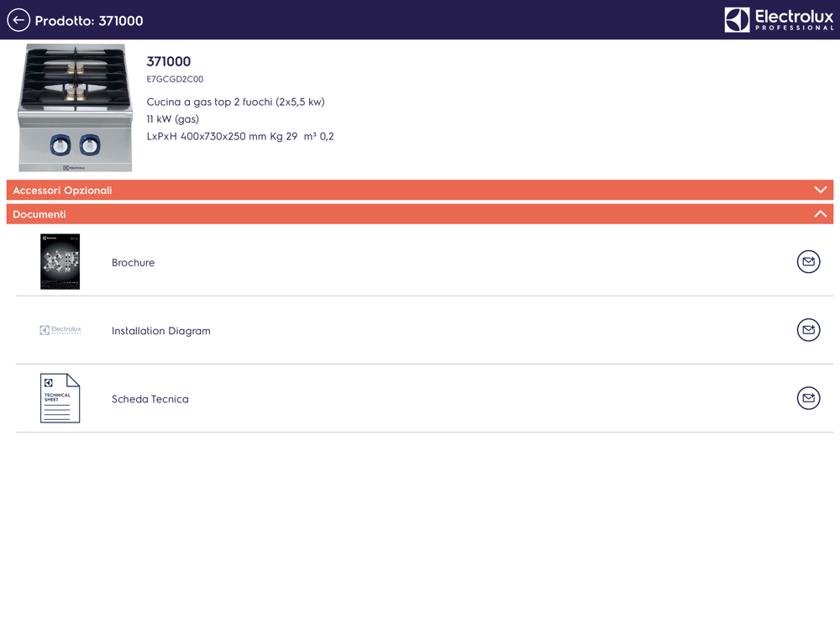840x630 pixels.
Task: Select the 371000 product code heading
Action: 169,61
